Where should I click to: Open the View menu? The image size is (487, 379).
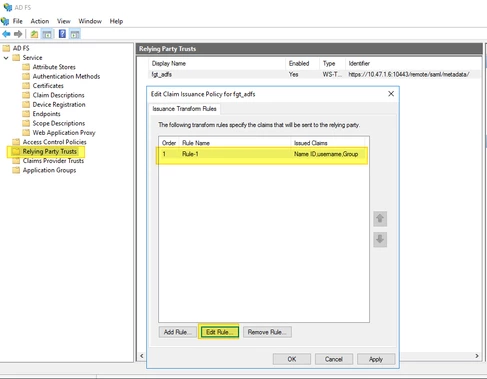[x=63, y=21]
